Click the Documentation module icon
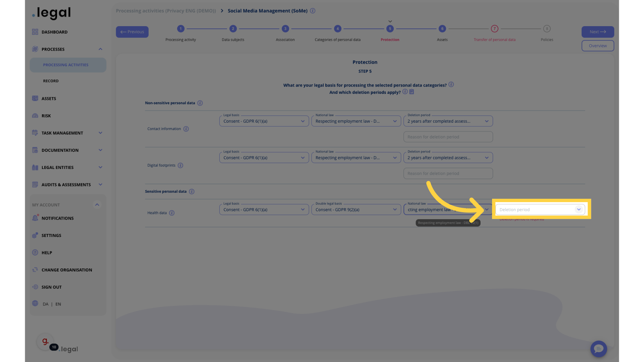 (x=35, y=150)
